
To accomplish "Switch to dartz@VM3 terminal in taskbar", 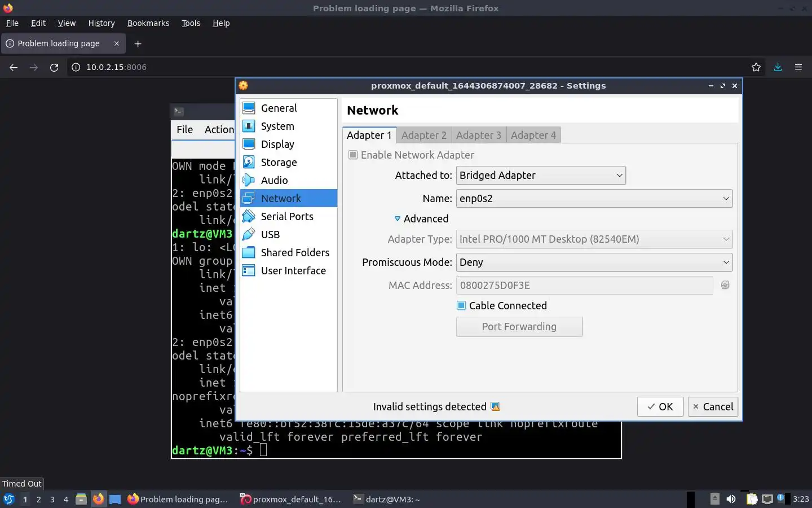I will (x=387, y=499).
